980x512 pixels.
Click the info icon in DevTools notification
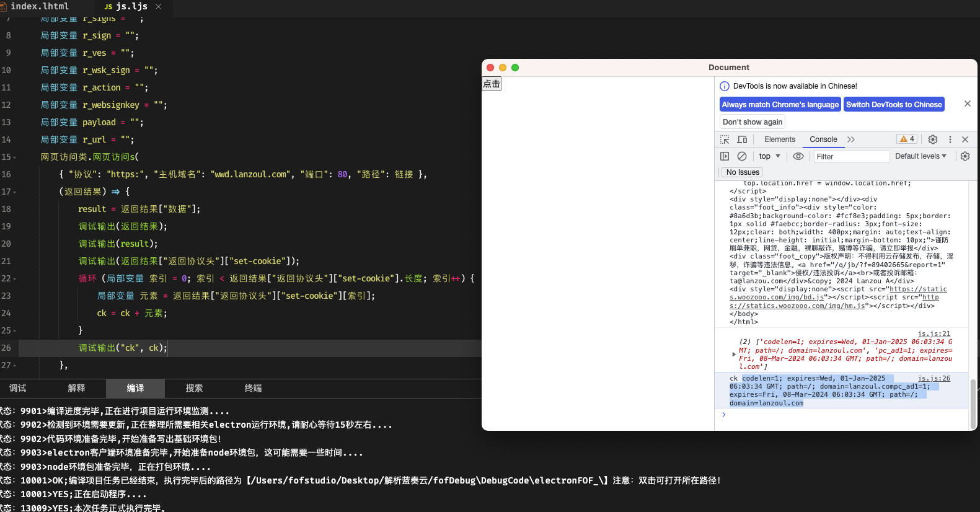point(725,86)
